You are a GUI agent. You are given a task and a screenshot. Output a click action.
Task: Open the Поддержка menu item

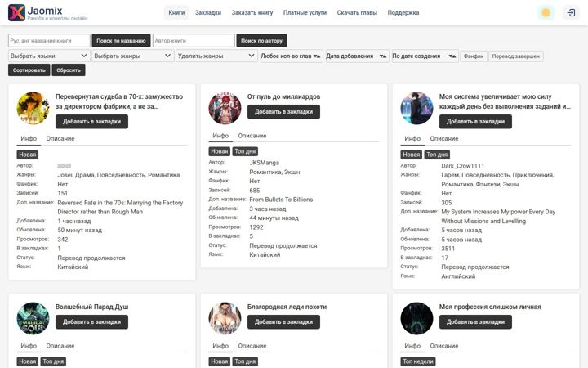coord(403,13)
